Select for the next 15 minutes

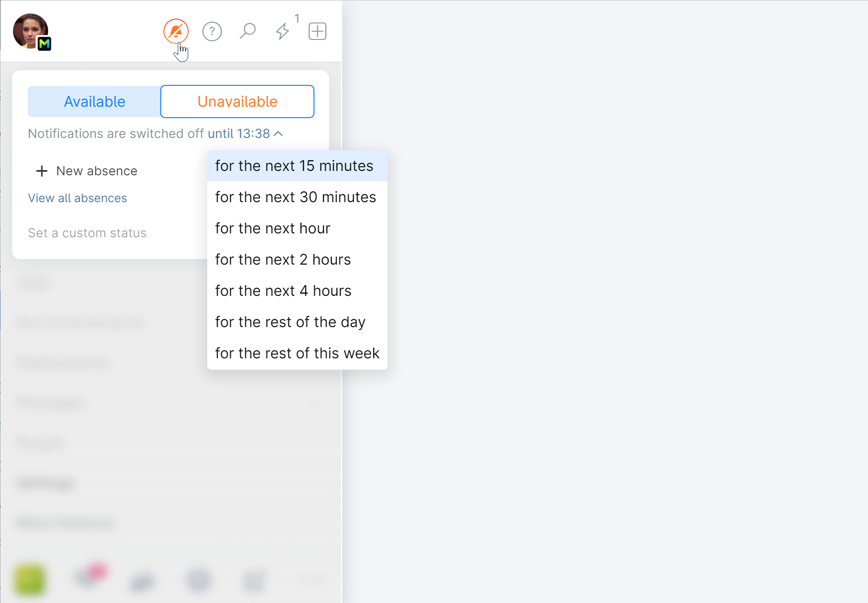click(x=294, y=166)
